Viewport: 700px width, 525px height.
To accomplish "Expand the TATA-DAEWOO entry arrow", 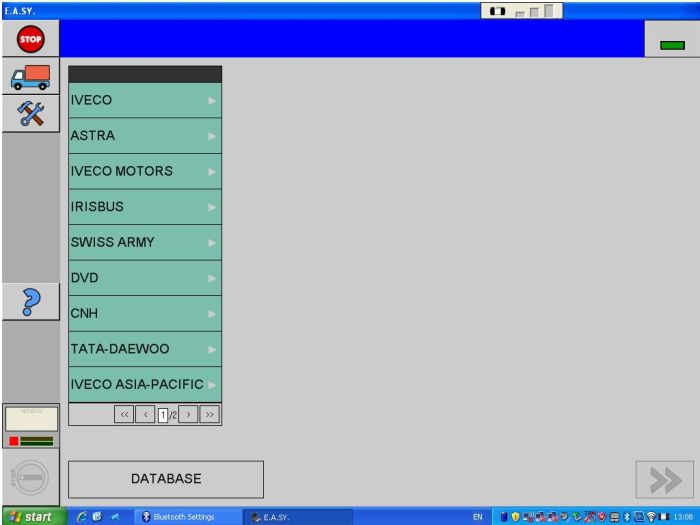I will click(212, 350).
